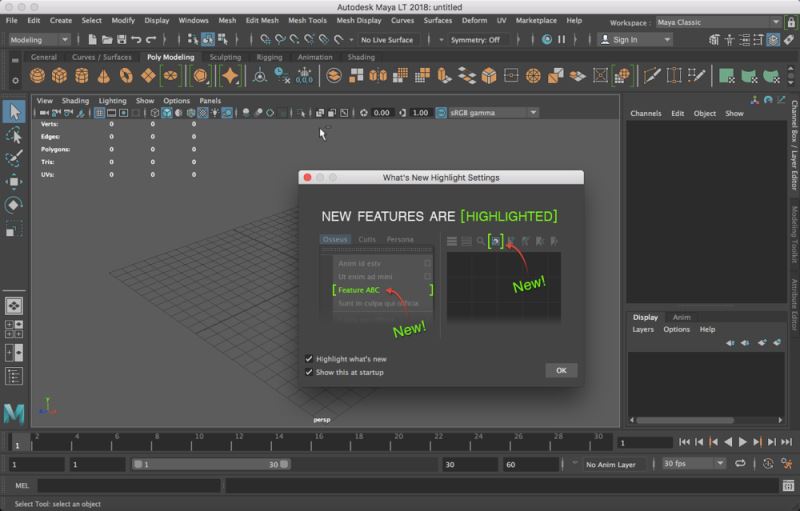Screen dimensions: 800x511
Task: Open the Symmetry: Off dropdown
Action: click(x=475, y=40)
